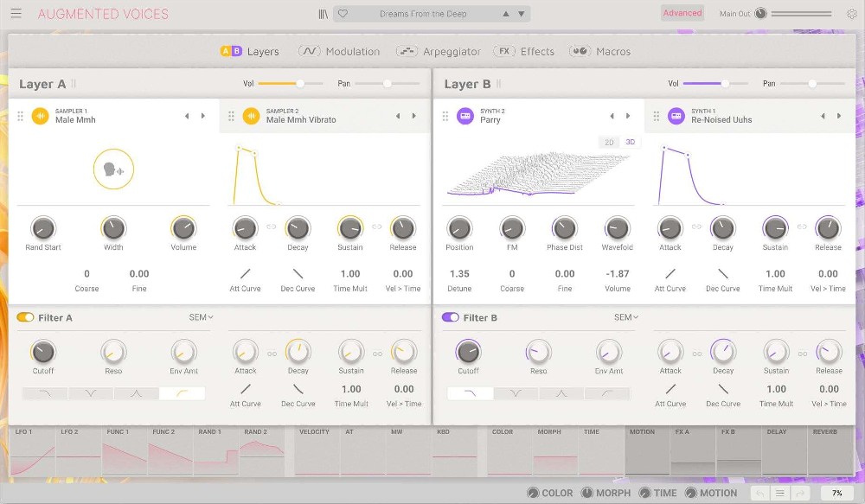Favorite the current preset with the heart

point(344,13)
